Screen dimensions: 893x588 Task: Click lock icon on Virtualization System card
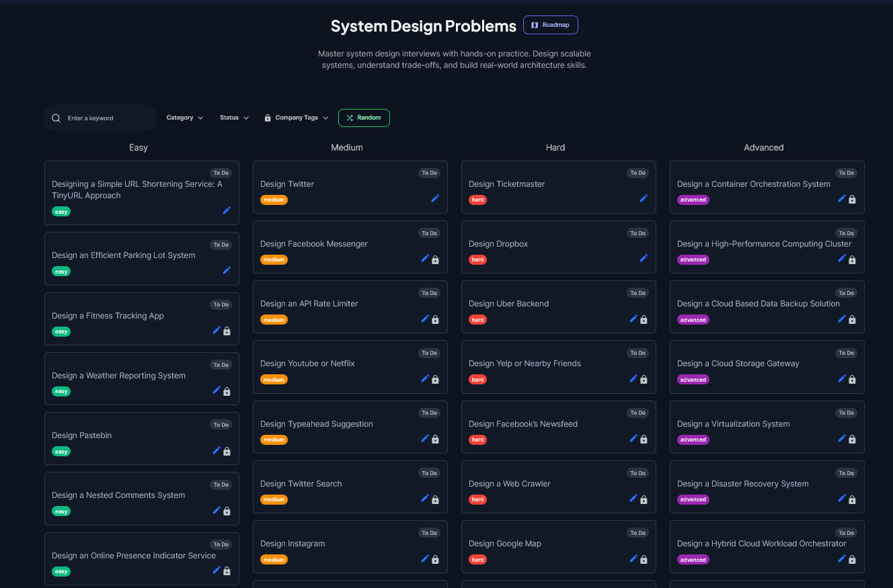tap(852, 439)
